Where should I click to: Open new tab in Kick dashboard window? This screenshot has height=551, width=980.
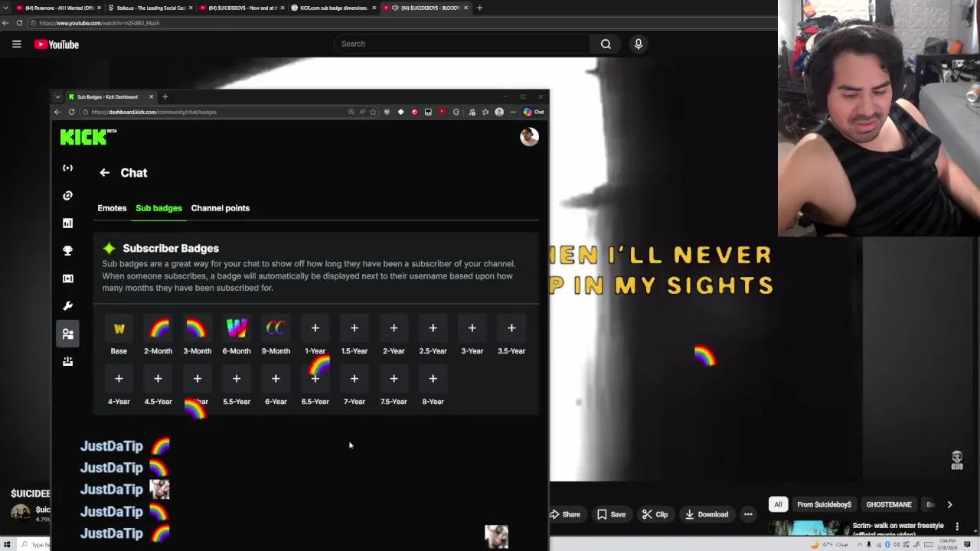(165, 96)
